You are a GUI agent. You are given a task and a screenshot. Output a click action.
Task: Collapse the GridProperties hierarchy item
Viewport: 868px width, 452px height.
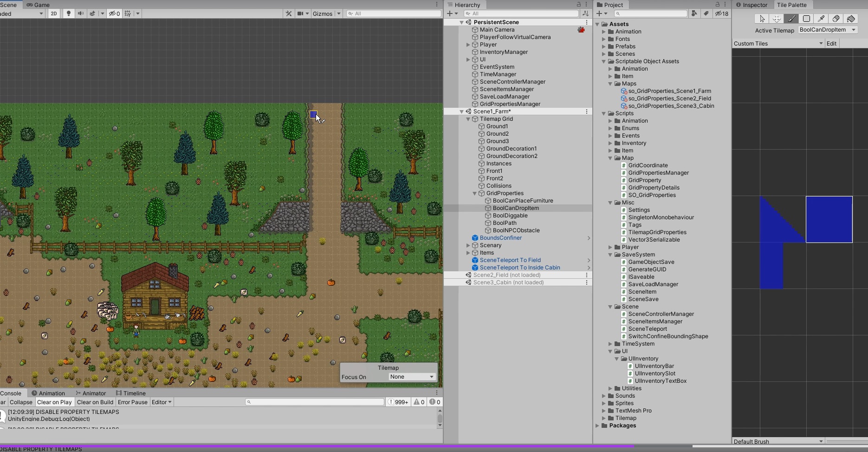pos(475,193)
